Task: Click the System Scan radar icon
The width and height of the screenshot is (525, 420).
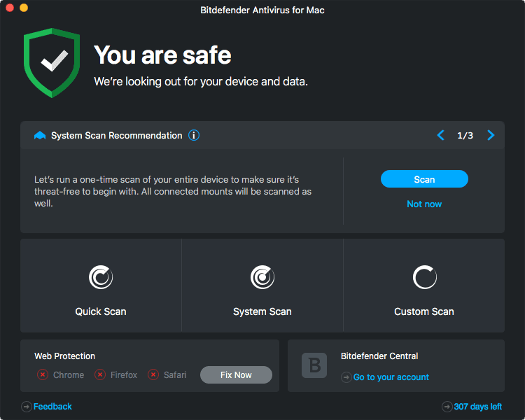Action: point(262,277)
